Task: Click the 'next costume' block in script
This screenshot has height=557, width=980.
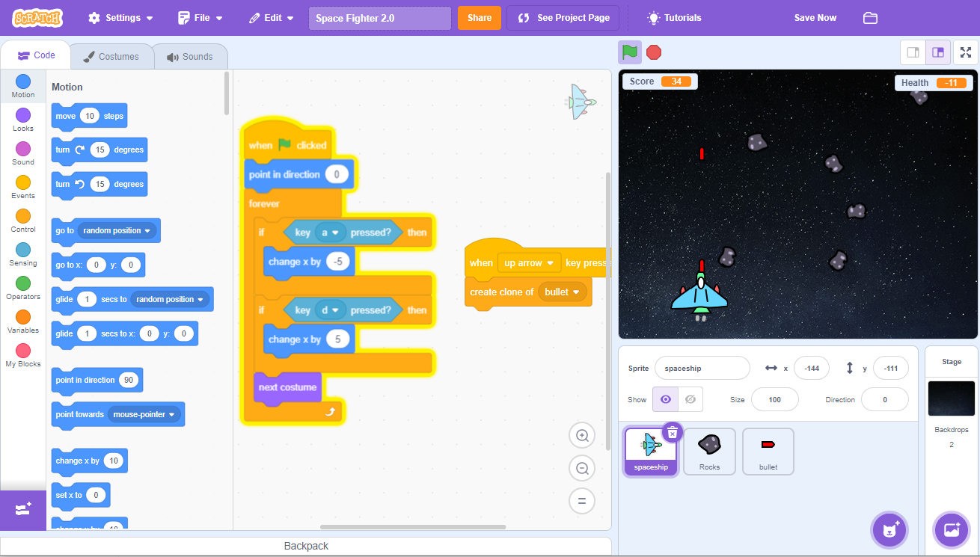Action: click(x=287, y=387)
